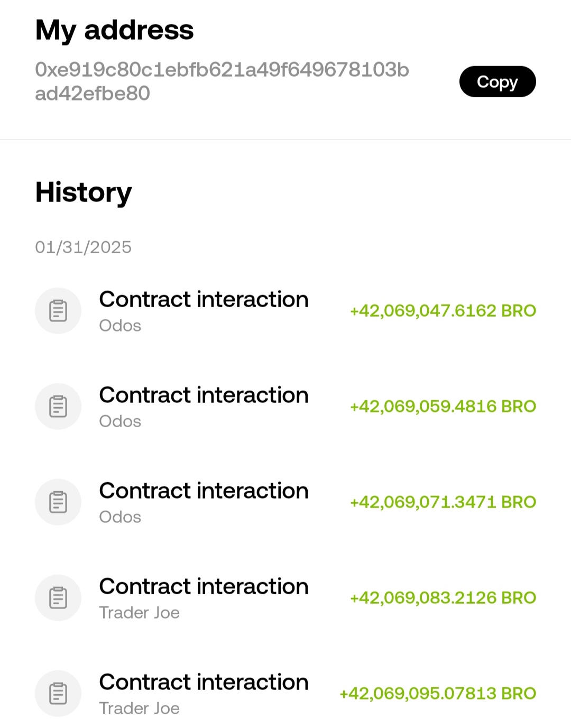
Task: Select amount +42,069,059.4816 BRO
Action: [443, 407]
